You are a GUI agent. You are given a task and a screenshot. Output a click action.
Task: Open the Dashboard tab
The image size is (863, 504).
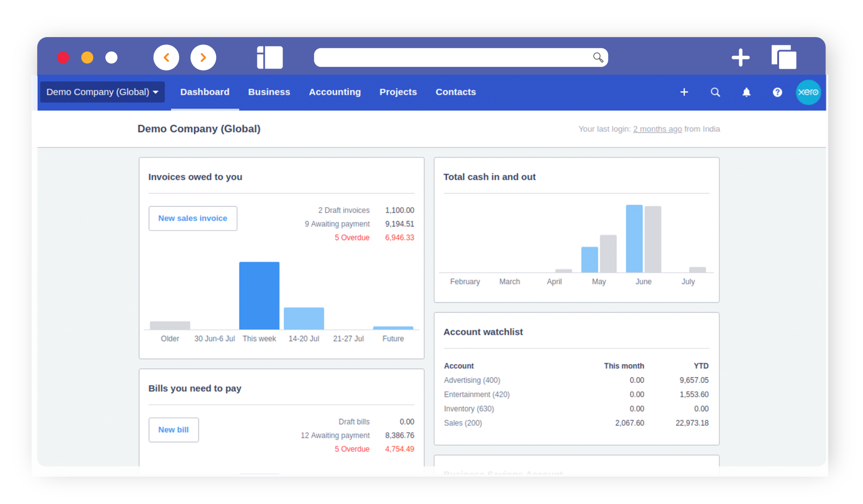coord(205,92)
